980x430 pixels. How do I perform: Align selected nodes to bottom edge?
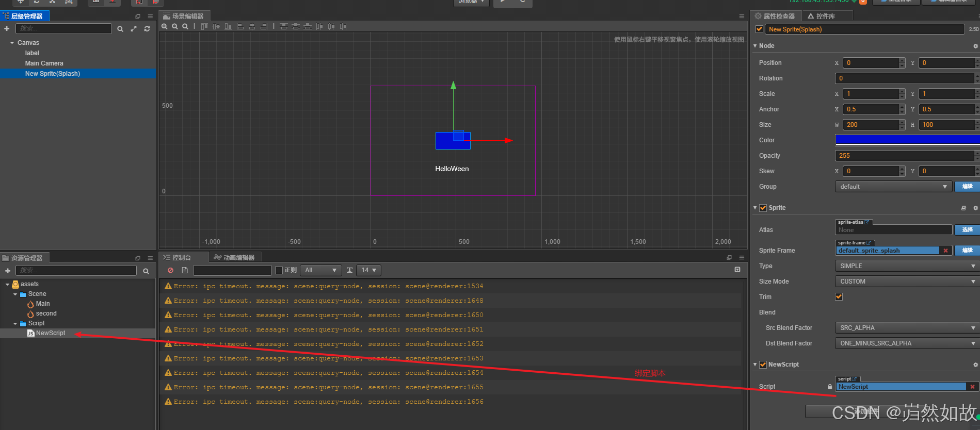tap(228, 26)
